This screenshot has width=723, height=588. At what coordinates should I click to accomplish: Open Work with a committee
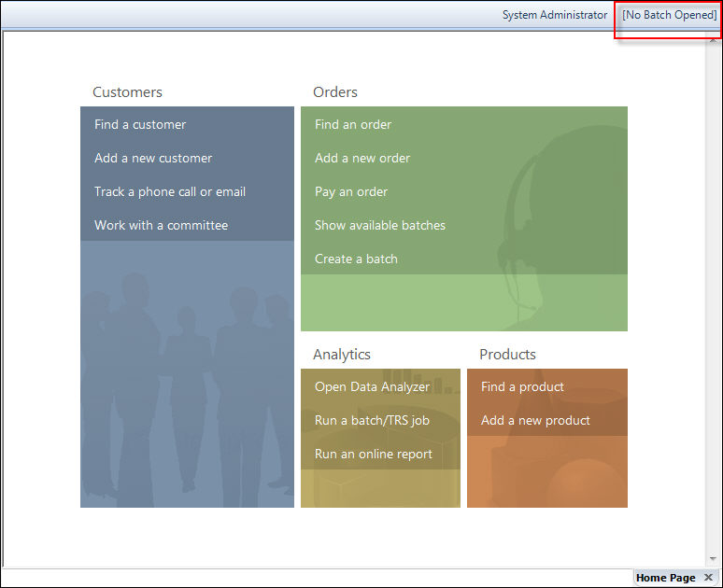[161, 226]
